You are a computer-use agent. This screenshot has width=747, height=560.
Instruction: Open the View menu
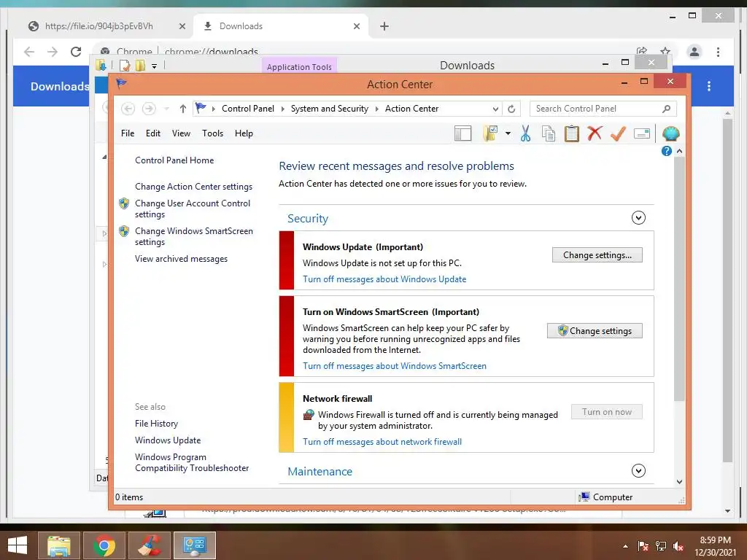181,133
